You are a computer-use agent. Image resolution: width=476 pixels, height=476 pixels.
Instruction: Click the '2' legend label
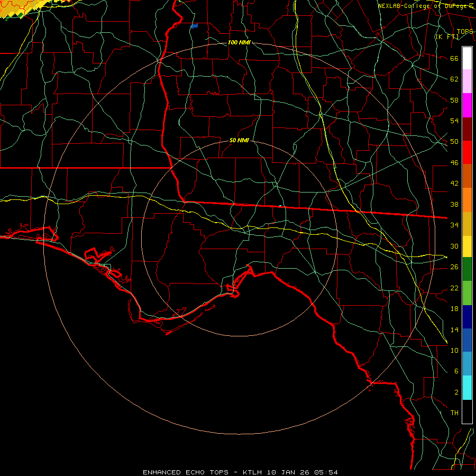[456, 392]
